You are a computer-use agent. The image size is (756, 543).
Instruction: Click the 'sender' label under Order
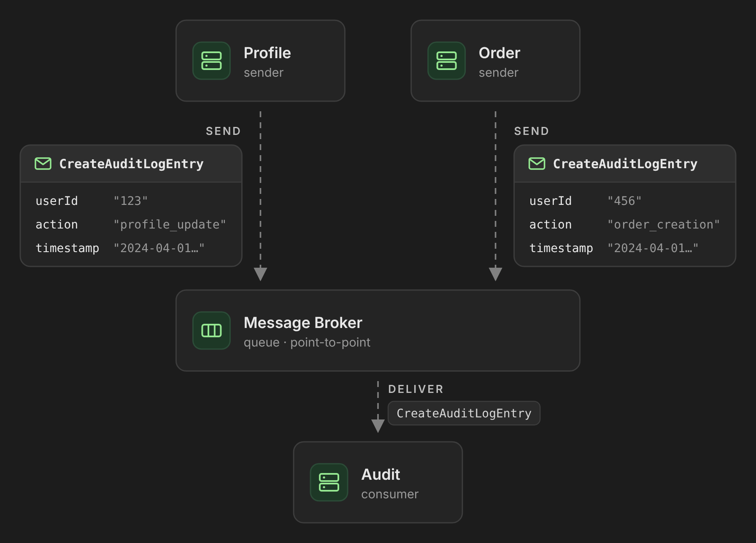tap(499, 73)
